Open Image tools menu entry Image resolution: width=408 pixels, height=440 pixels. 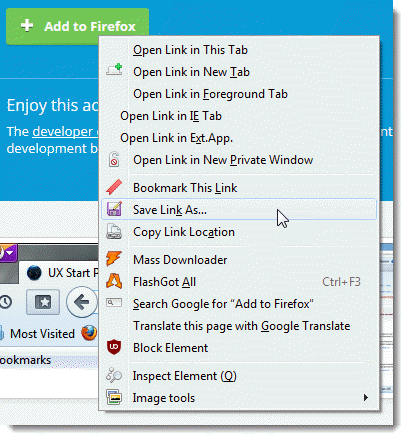[x=239, y=398]
